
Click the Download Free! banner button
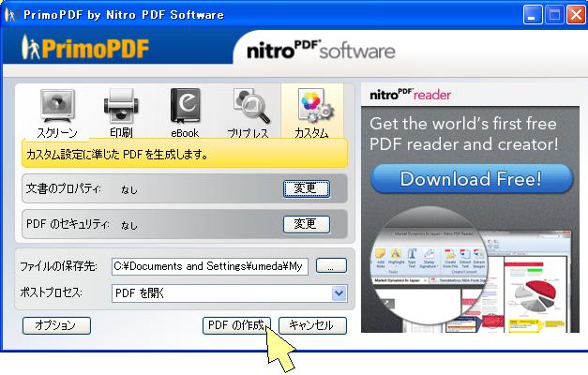(472, 179)
